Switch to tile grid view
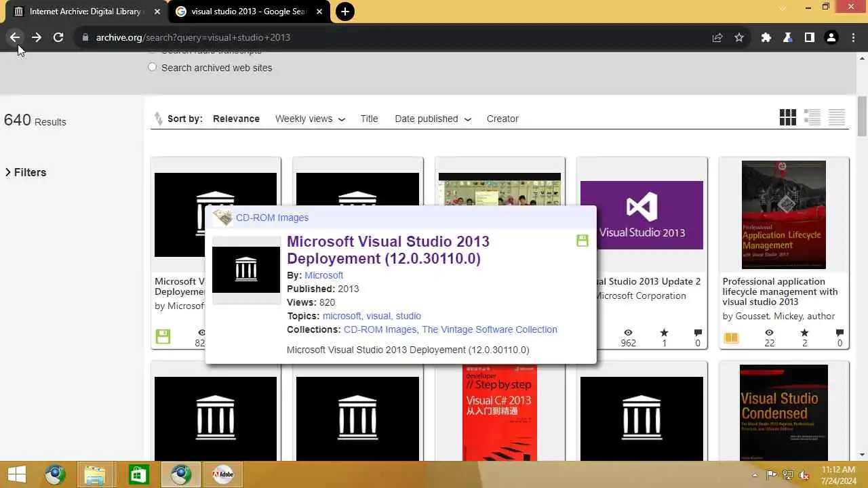868x488 pixels. (788, 118)
